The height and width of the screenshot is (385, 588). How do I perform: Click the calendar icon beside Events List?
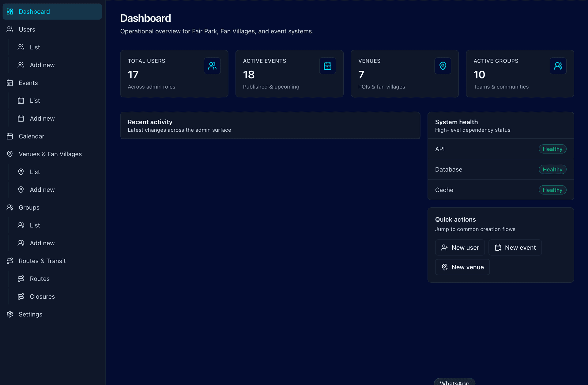[21, 100]
